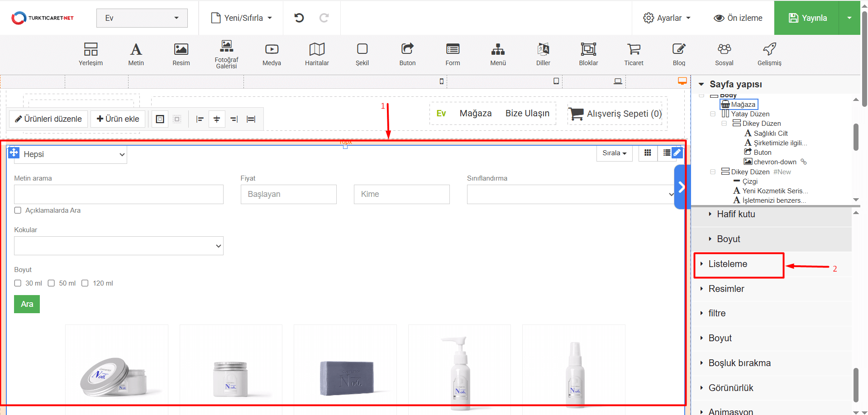Tick the 120 ml checkbox
The height and width of the screenshot is (415, 868).
[85, 283]
